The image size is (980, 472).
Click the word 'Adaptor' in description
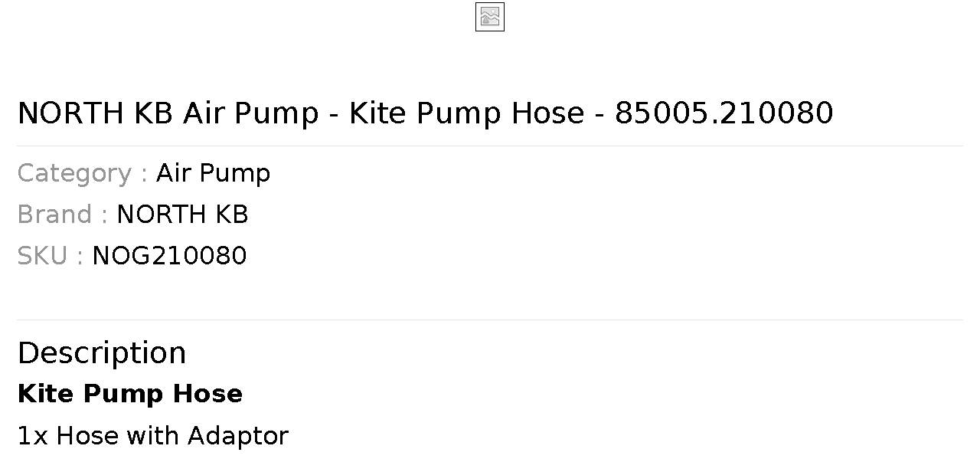coord(238,436)
